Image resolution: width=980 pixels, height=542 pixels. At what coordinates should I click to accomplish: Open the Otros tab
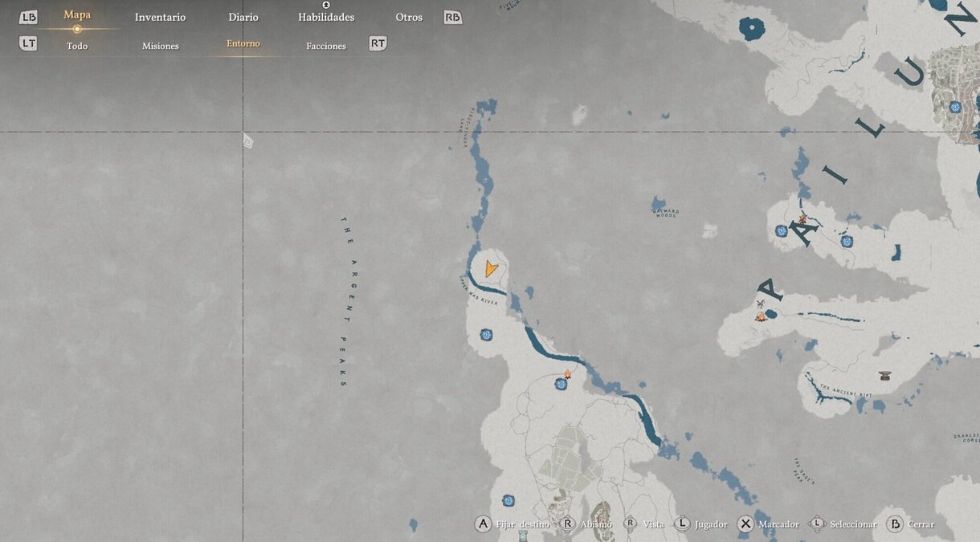coord(409,18)
